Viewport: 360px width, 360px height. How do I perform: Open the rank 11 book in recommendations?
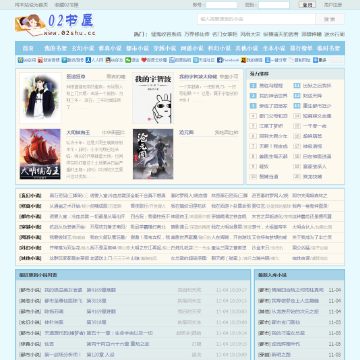click(x=317, y=86)
